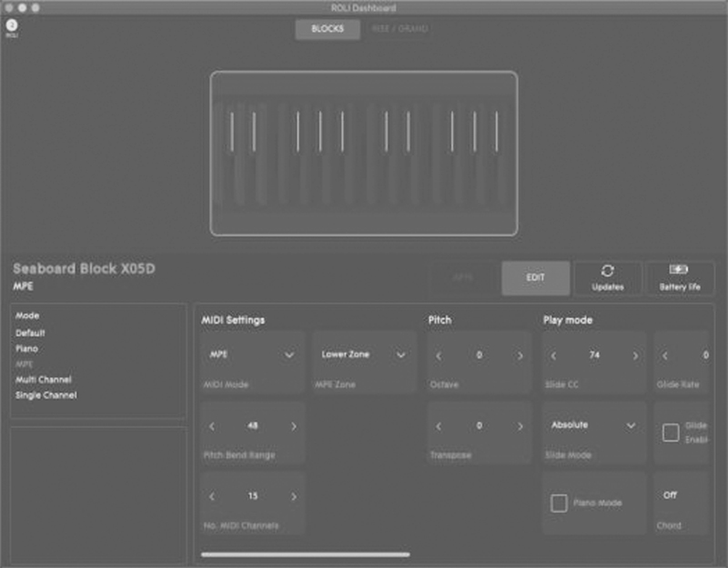Click the Play mode heading
The width and height of the screenshot is (728, 568).
pyautogui.click(x=568, y=320)
